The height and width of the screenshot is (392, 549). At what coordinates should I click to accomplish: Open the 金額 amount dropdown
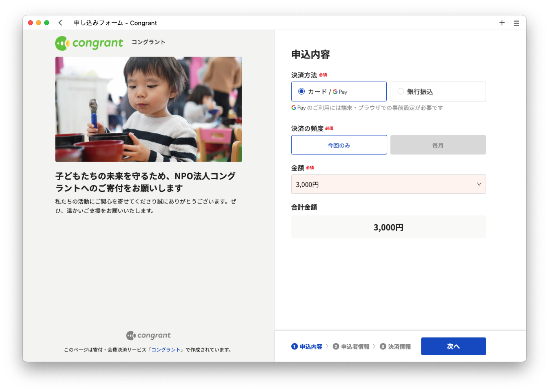pos(388,184)
